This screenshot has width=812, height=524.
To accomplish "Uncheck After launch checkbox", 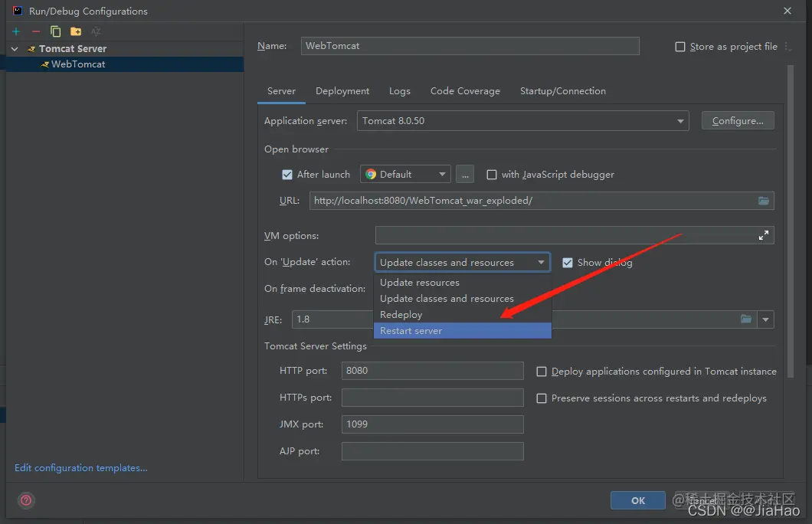I will pyautogui.click(x=287, y=175).
